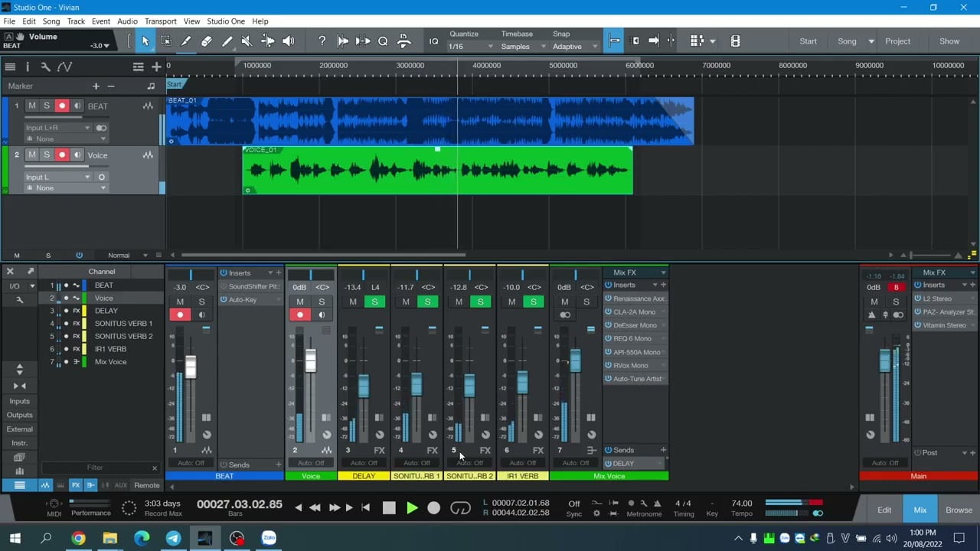Open the CLA-2A Mono insert
This screenshot has width=980, height=551.
[x=635, y=312]
